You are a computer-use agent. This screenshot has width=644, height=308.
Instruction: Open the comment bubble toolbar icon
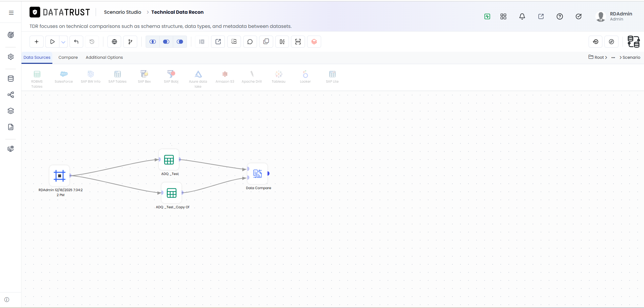[250, 42]
